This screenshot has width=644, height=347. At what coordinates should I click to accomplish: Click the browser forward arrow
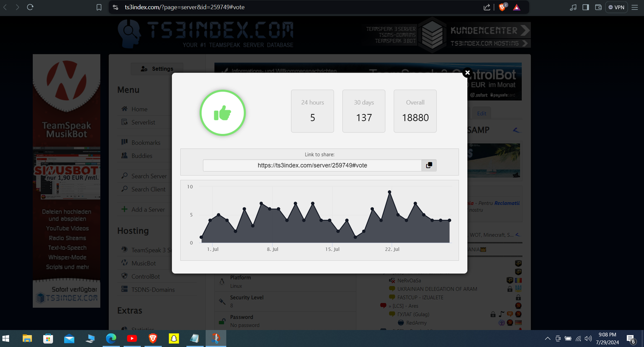coord(18,8)
